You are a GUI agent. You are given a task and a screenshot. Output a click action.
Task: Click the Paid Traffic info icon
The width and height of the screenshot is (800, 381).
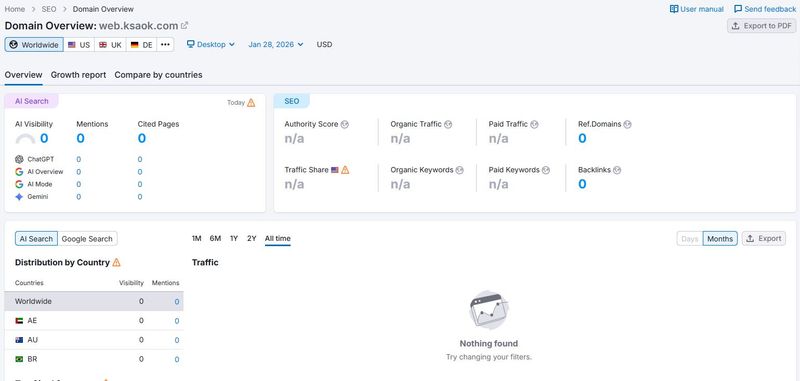point(534,124)
